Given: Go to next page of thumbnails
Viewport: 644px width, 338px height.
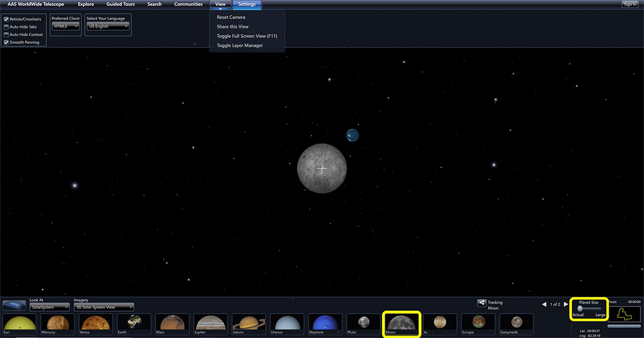Looking at the screenshot, I should click(566, 304).
